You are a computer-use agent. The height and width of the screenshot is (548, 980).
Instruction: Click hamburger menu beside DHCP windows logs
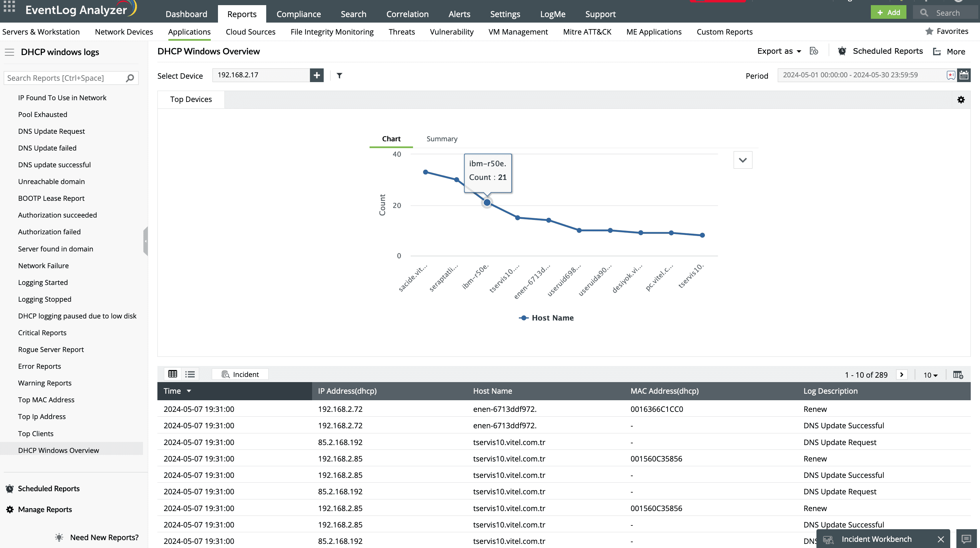tap(10, 52)
